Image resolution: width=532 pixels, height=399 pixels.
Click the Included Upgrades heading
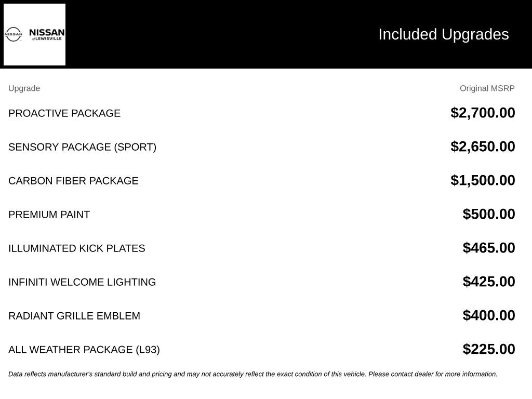point(444,34)
